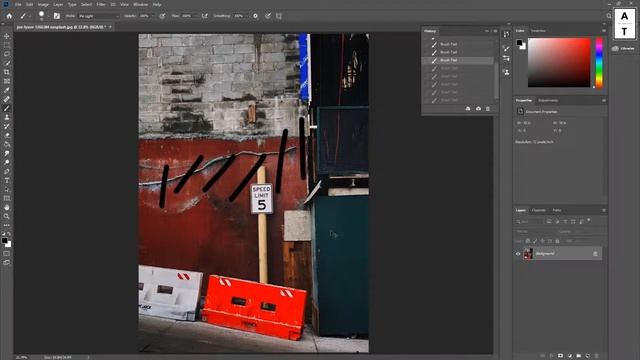Image resolution: width=640 pixels, height=360 pixels.
Task: Open the Image menu
Action: tap(43, 4)
